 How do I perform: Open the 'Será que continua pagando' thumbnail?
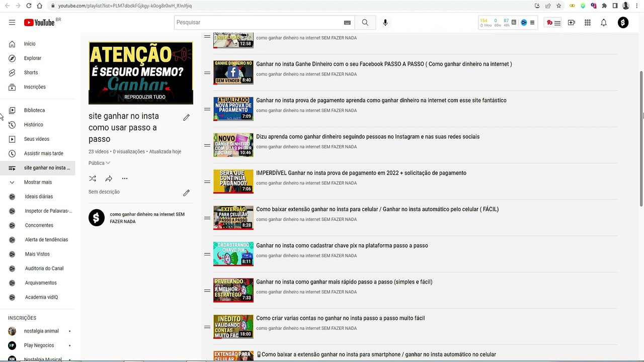(x=233, y=181)
